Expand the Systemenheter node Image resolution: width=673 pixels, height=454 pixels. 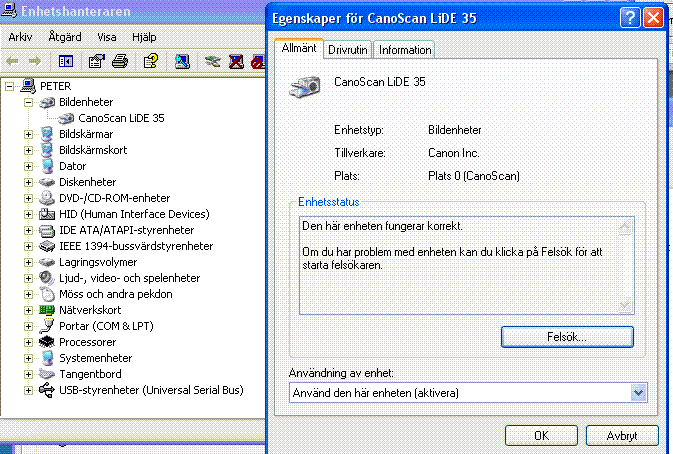tap(28, 358)
